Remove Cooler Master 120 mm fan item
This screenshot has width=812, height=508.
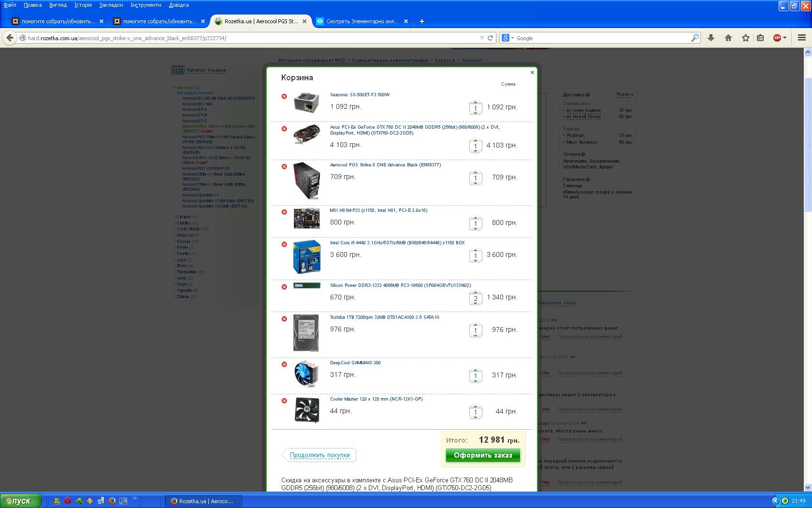[x=284, y=401]
